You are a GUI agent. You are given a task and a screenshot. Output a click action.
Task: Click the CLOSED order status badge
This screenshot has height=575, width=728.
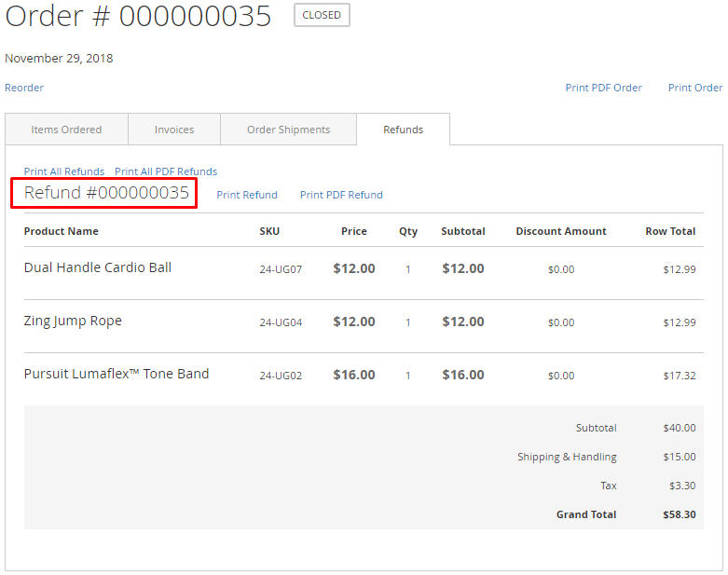(x=322, y=15)
